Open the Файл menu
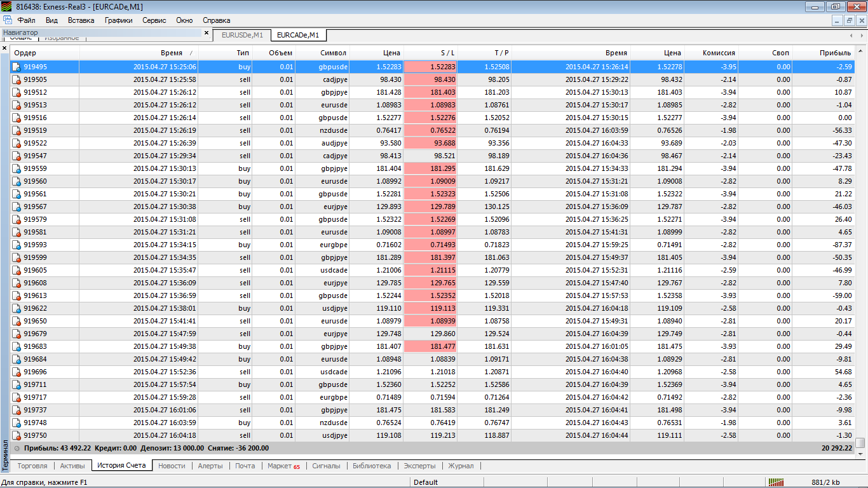 (26, 20)
